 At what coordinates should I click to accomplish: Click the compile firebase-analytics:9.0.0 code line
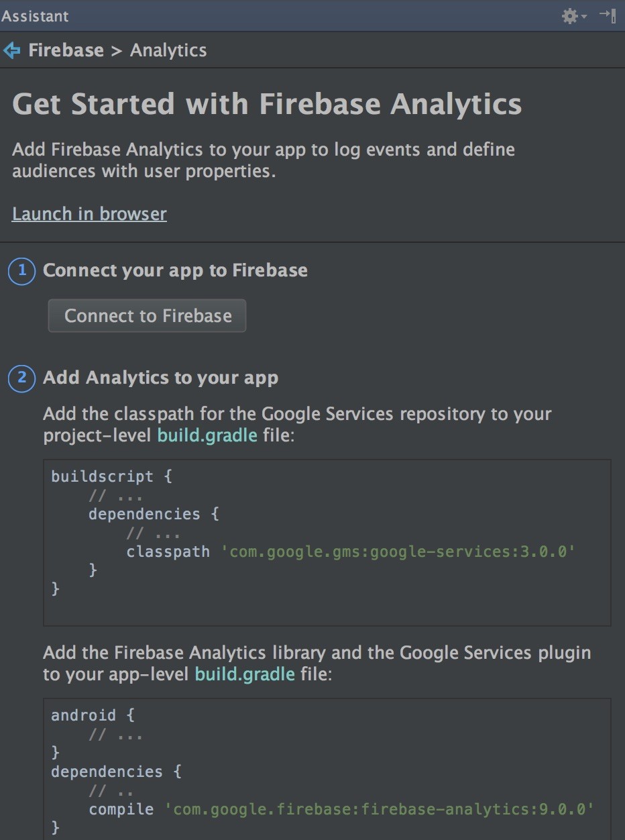(341, 809)
